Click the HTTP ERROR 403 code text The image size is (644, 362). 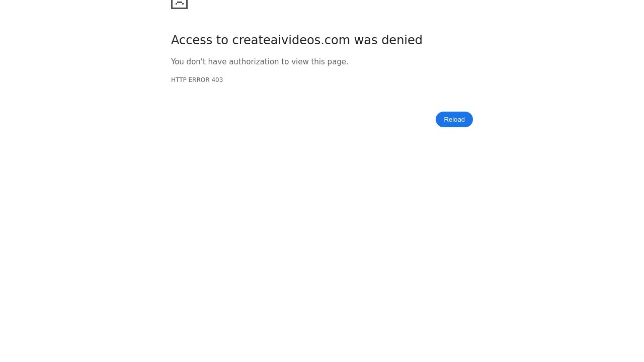(197, 80)
